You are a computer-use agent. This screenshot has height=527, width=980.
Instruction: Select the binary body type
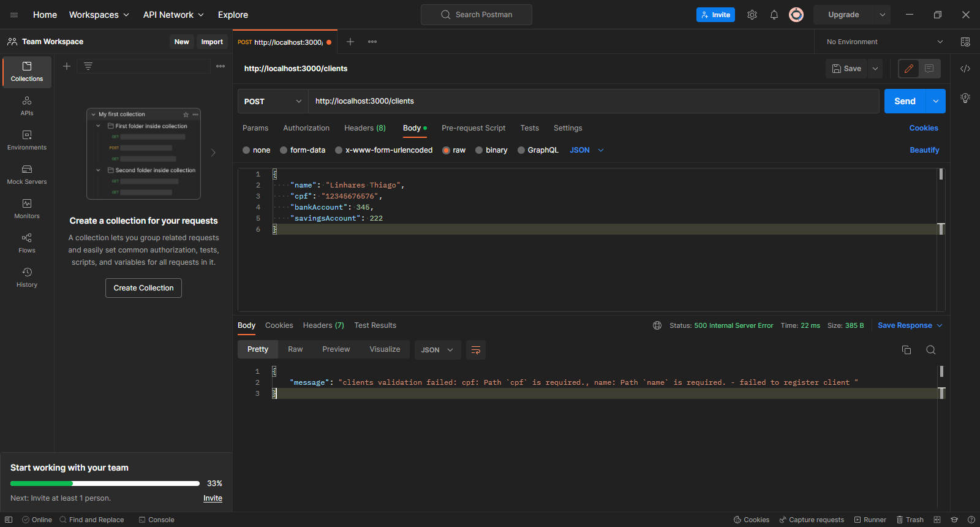(480, 150)
